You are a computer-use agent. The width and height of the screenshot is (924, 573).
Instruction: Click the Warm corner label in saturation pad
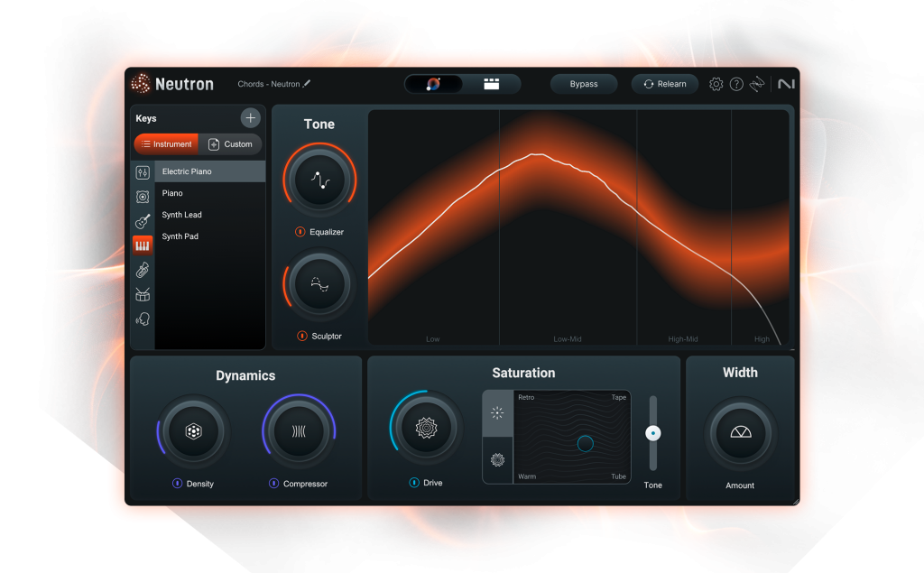pos(527,476)
